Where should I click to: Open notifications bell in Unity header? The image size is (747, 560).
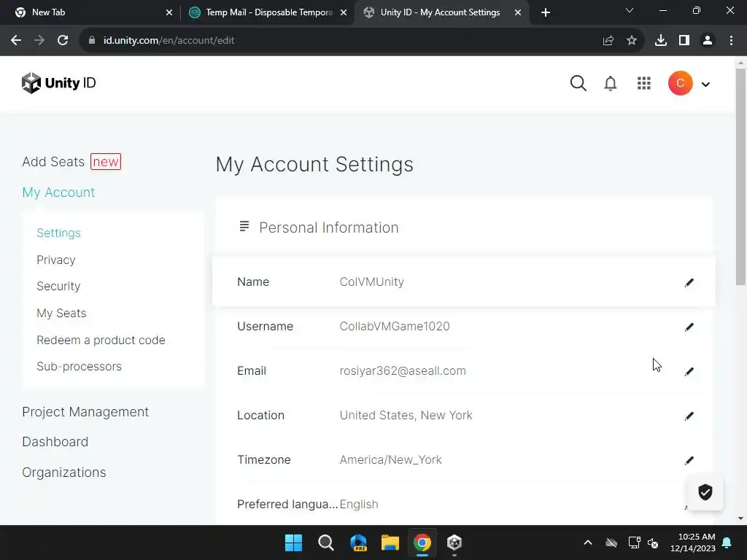611,83
